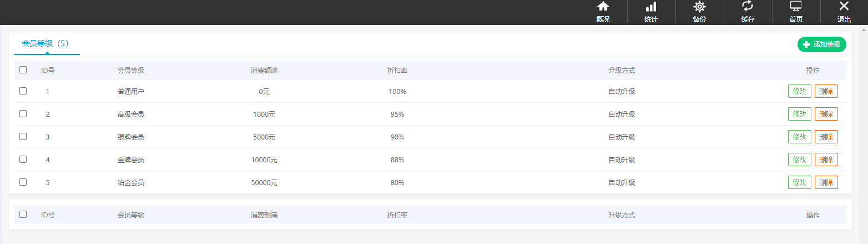This screenshot has width=868, height=244.
Task: Click the 折扣率 column header in top table
Action: pos(397,71)
